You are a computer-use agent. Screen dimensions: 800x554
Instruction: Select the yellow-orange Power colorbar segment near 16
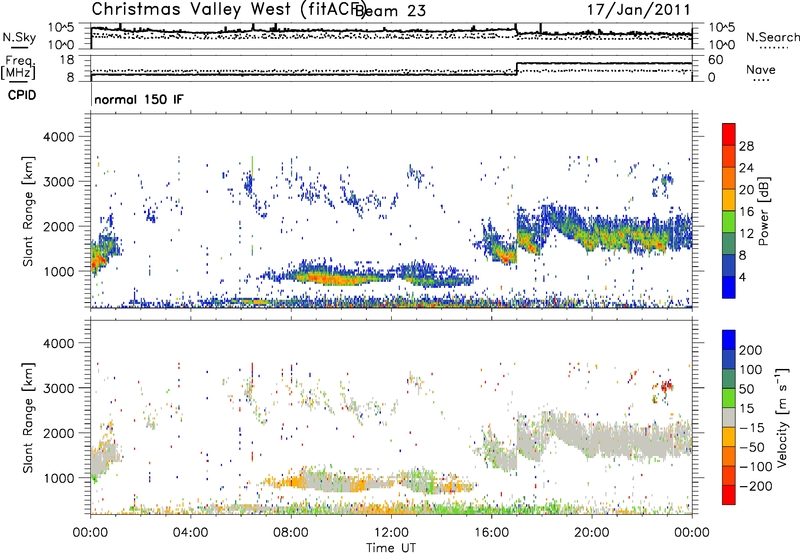coord(729,199)
